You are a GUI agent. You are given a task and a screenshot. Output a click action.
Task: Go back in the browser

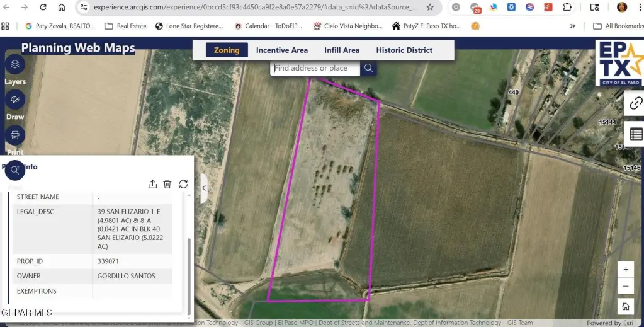6,7
